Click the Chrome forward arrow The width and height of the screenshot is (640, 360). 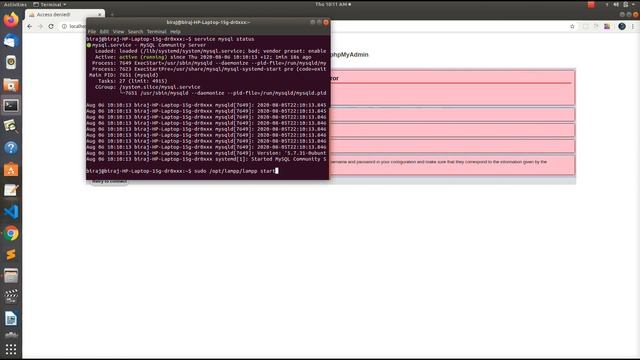tap(40, 26)
